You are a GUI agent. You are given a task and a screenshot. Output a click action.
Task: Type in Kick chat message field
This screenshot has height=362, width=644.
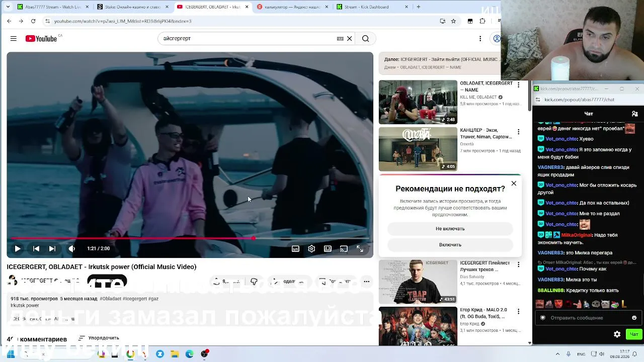pyautogui.click(x=588, y=318)
